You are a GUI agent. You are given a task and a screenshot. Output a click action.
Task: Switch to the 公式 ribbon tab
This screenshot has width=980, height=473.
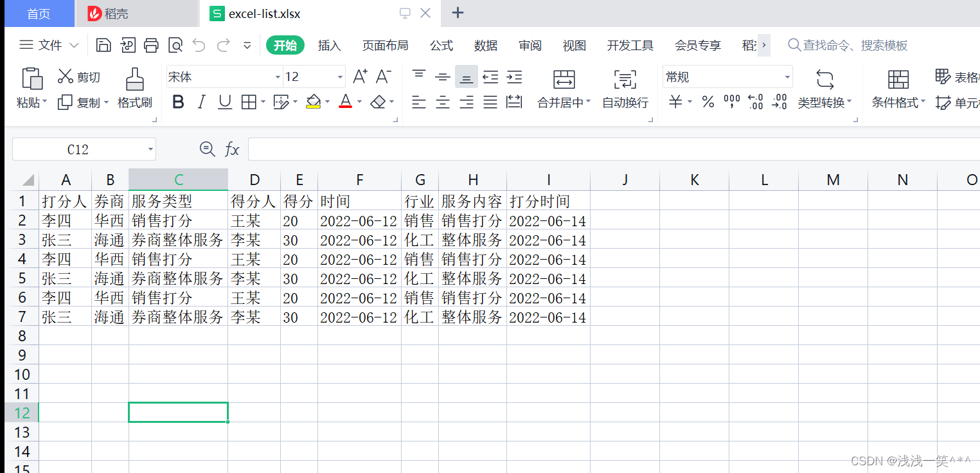tap(441, 45)
